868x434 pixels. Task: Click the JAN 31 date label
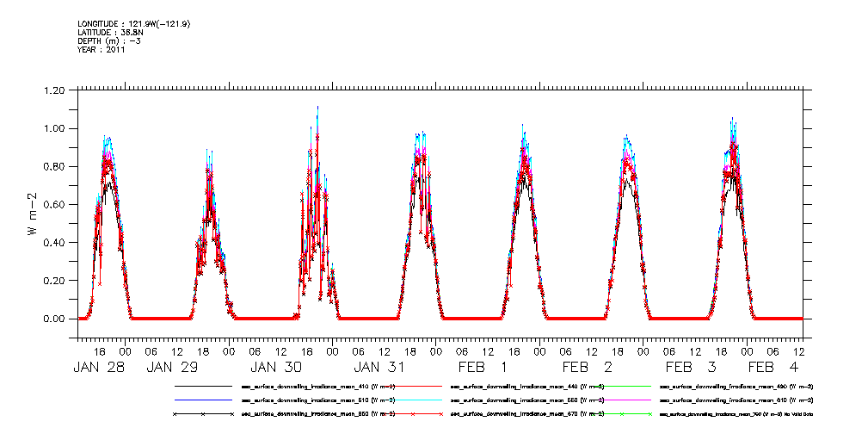379,367
